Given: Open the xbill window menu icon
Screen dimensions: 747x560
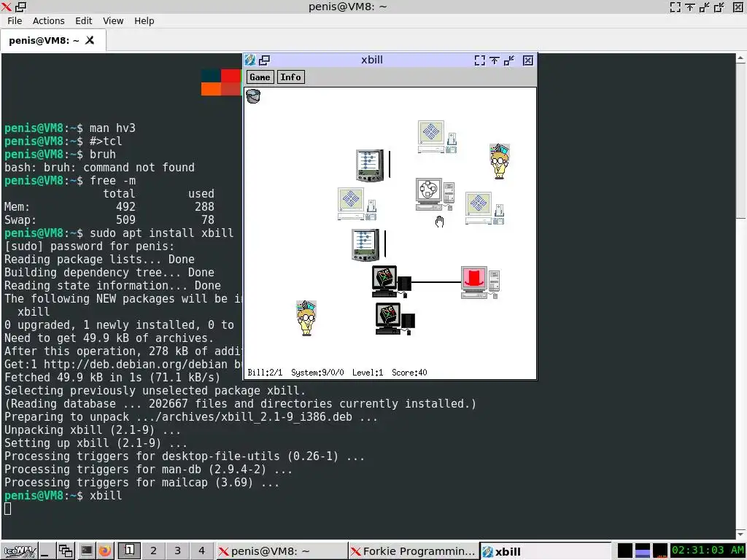Looking at the screenshot, I should click(x=250, y=60).
